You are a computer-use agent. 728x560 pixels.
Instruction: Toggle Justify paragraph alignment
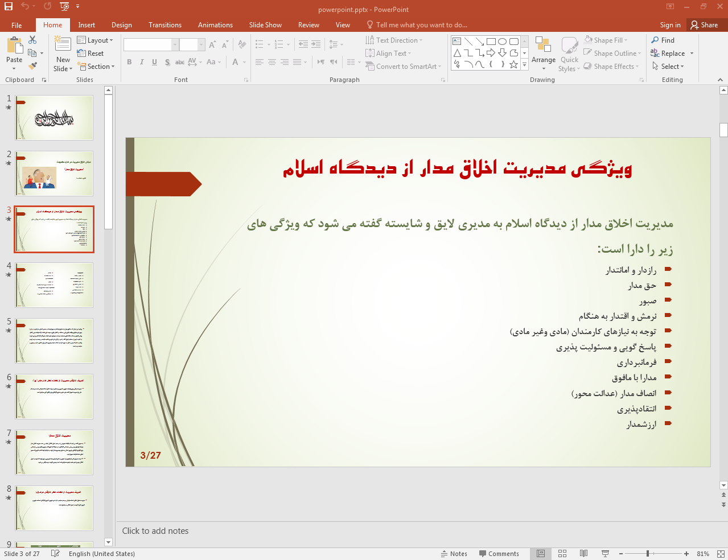297,62
